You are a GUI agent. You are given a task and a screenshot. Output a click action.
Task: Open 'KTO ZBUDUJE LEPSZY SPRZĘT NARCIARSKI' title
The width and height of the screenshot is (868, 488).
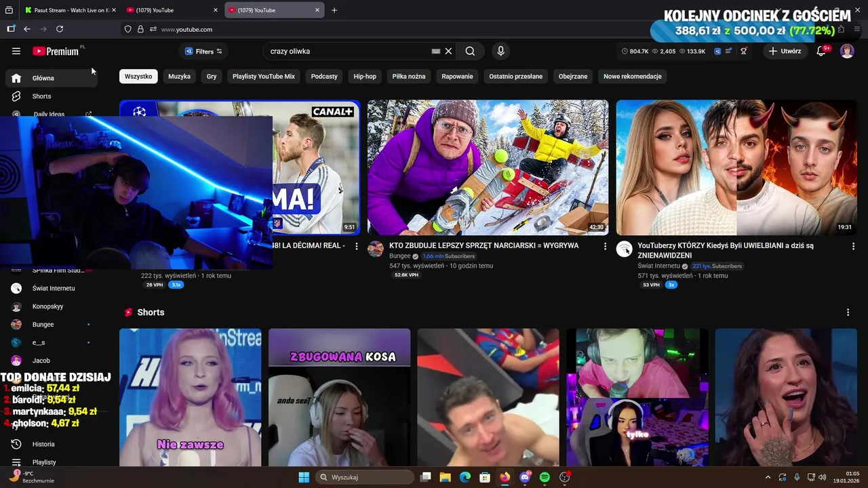point(484,245)
